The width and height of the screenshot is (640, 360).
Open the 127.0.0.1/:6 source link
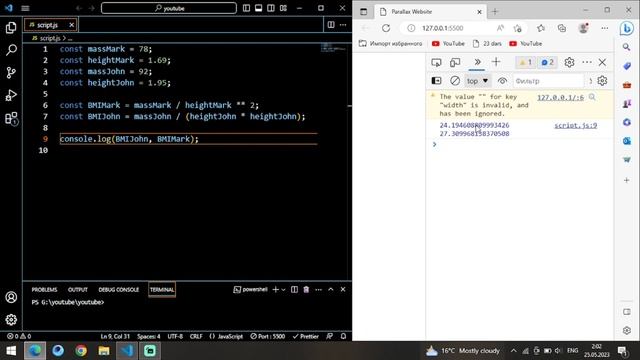click(x=560, y=97)
